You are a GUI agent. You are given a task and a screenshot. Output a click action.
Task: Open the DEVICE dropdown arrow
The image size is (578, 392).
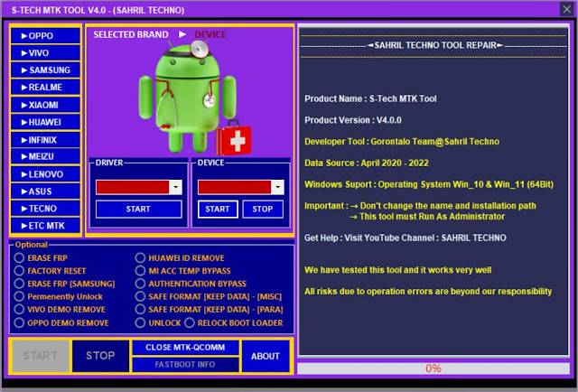point(277,187)
